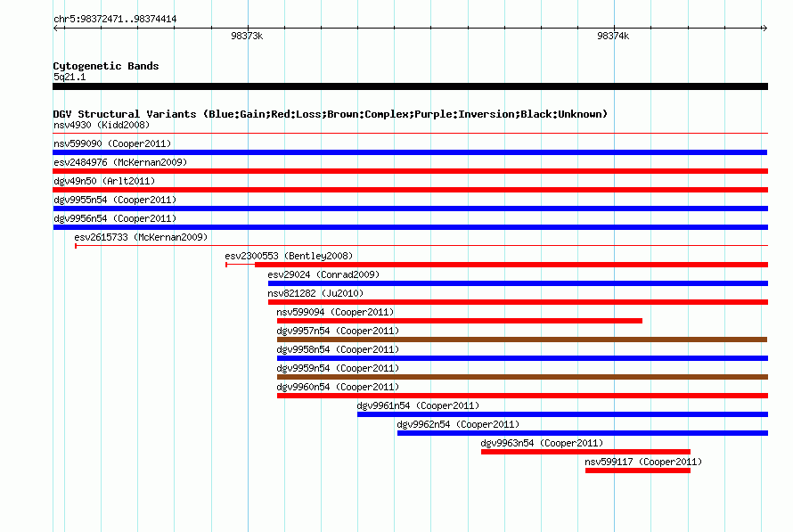Select the dgv9955n54 blue gain bar
Screen dimensions: 793x532
point(410,209)
